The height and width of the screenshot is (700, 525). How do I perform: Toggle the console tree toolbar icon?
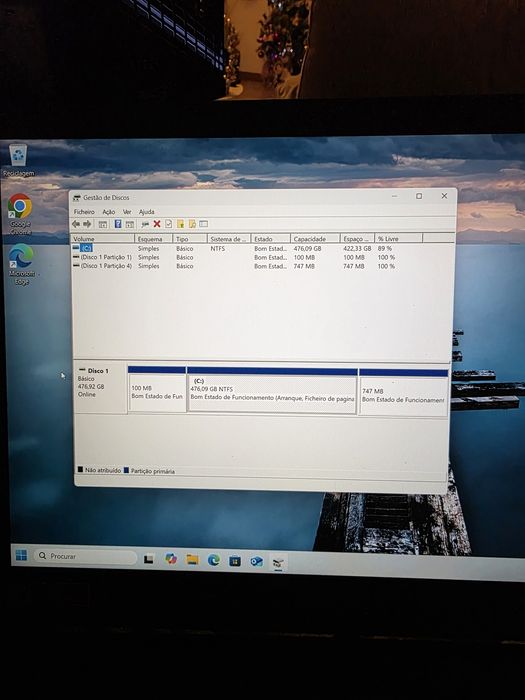click(103, 224)
